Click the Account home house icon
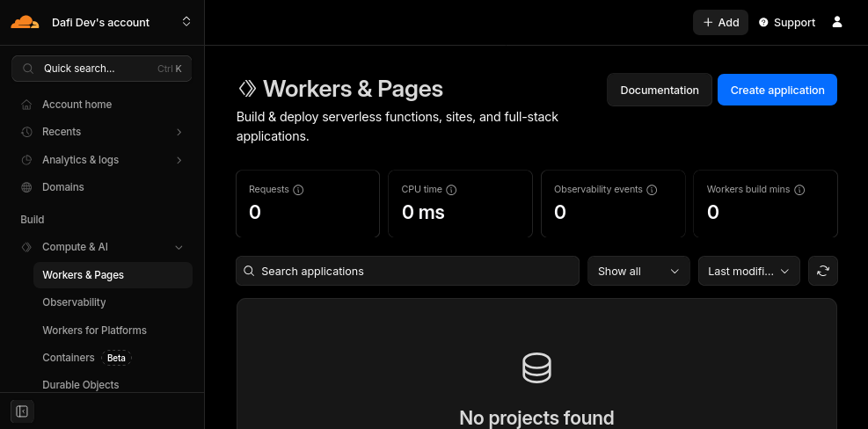Viewport: 868px width, 429px height. [26, 105]
